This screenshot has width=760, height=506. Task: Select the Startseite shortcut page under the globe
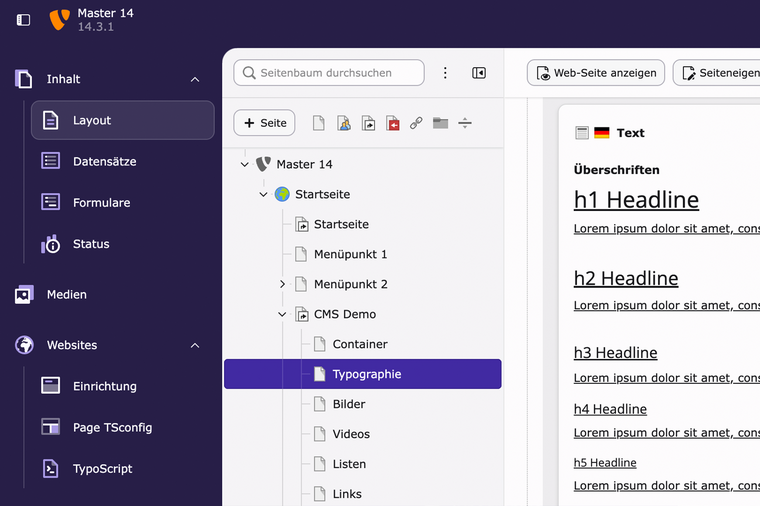click(341, 224)
